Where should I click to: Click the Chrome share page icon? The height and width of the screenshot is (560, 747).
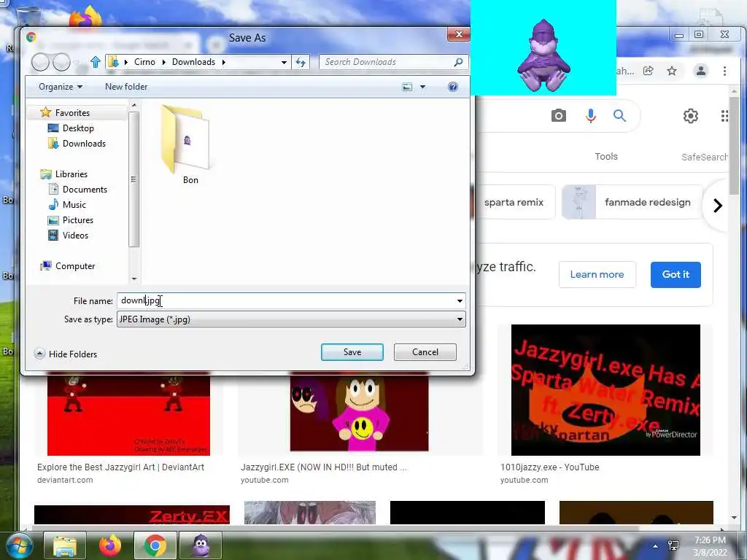point(649,71)
